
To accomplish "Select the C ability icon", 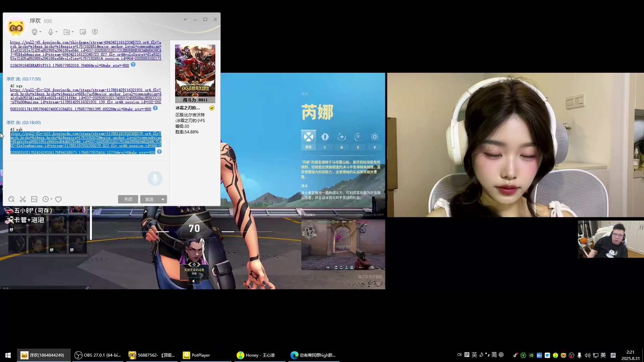I will 325,137.
